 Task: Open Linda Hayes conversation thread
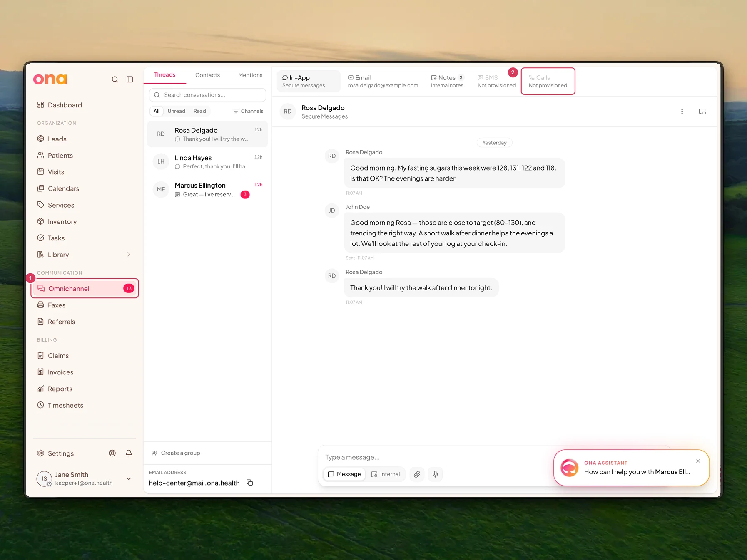click(208, 161)
